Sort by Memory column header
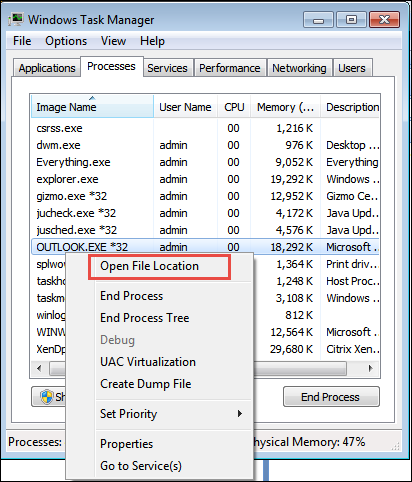 [285, 107]
